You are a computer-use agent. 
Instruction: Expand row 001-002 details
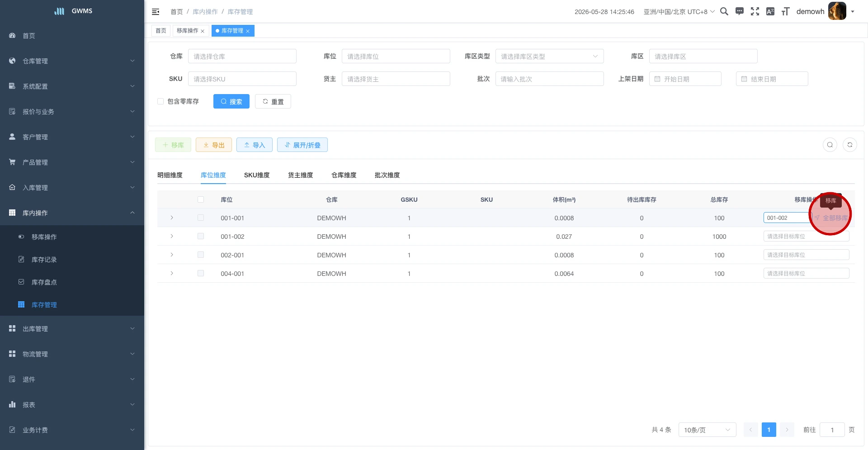pos(172,237)
